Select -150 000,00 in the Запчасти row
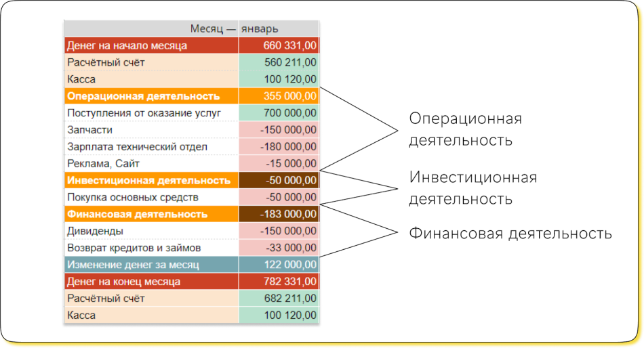Image resolution: width=644 pixels, height=348 pixels. [279, 130]
